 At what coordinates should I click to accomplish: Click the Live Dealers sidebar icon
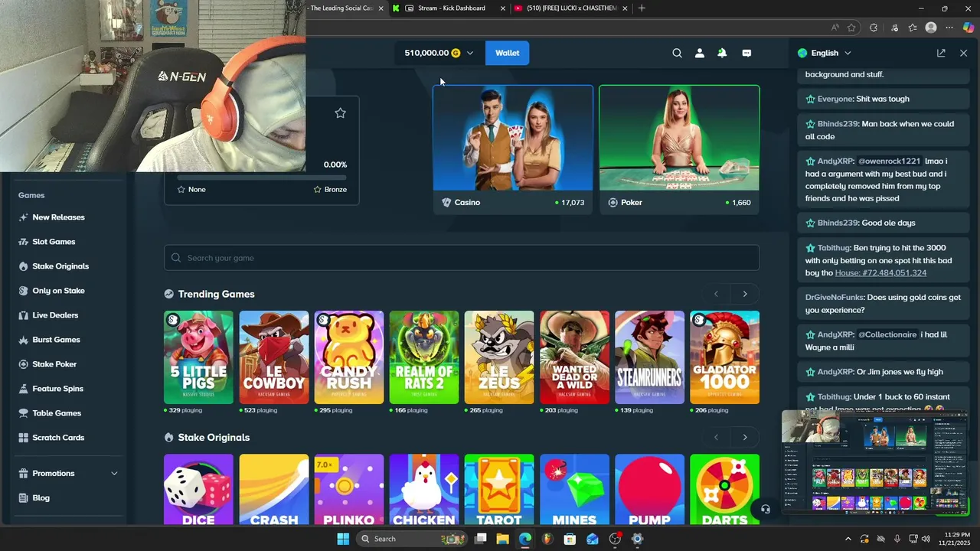pyautogui.click(x=24, y=315)
